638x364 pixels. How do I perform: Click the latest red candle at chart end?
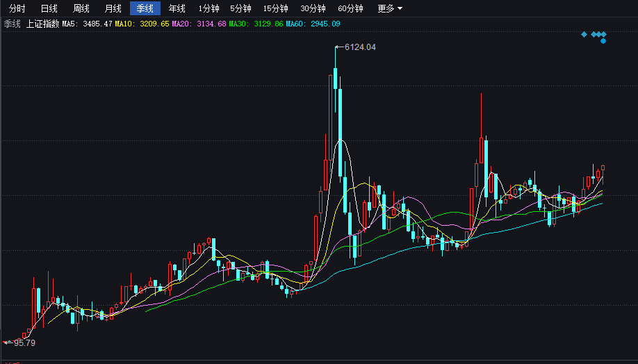pyautogui.click(x=603, y=167)
